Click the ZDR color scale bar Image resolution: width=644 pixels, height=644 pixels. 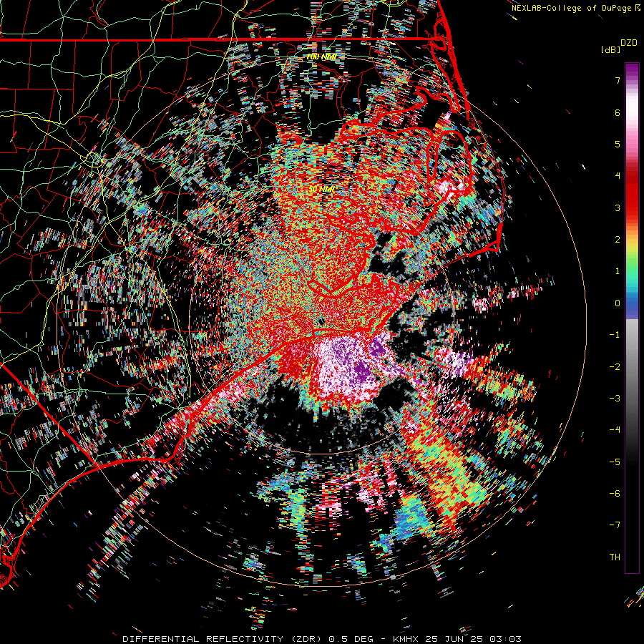(x=632, y=318)
